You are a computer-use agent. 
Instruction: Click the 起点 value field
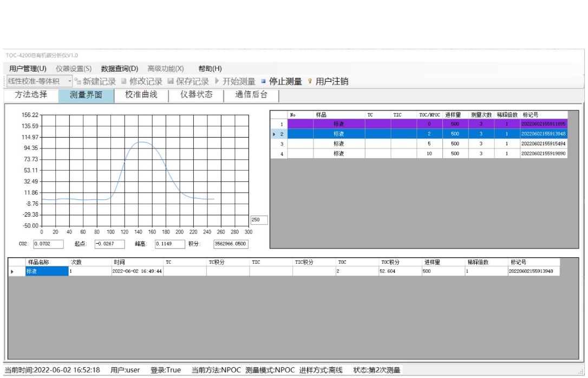(109, 244)
